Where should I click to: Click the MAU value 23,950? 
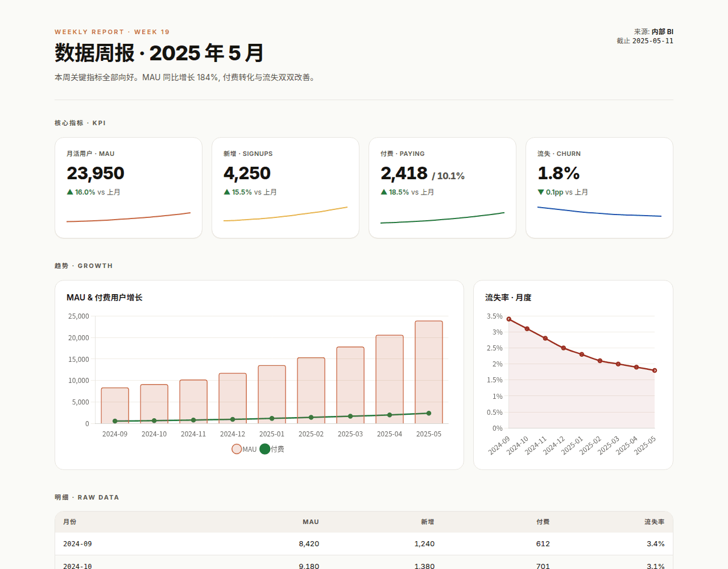pos(96,173)
